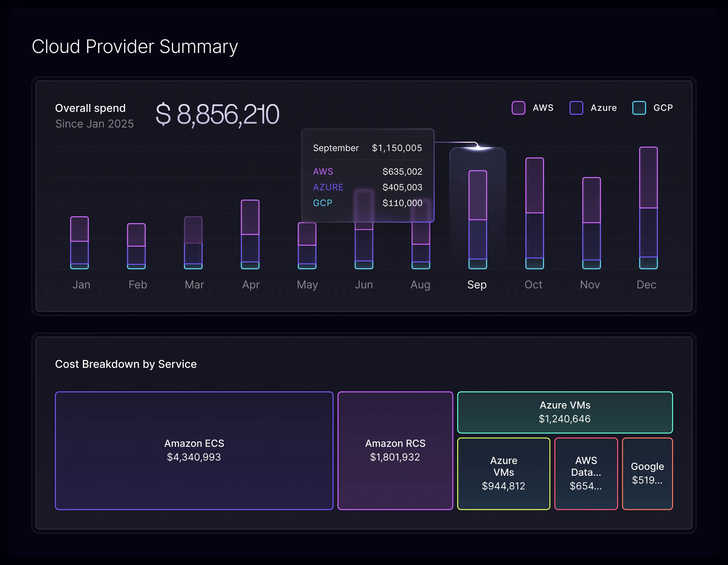Click the Cloud Provider Summary title
728x565 pixels.
pos(135,47)
